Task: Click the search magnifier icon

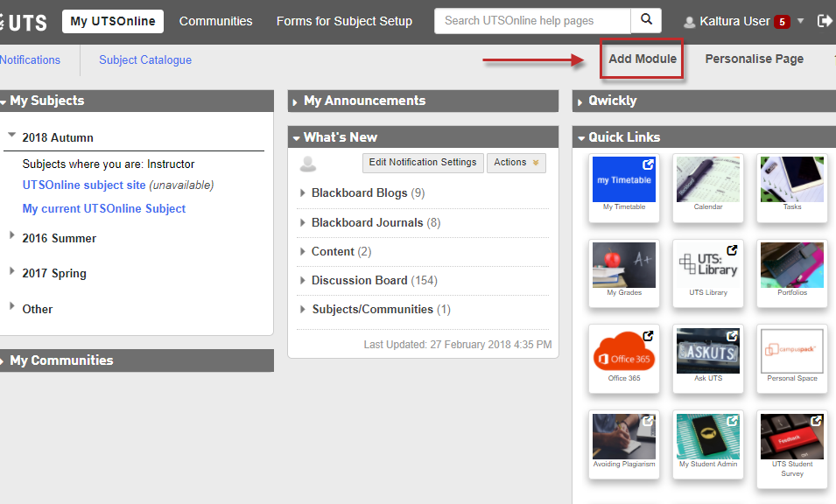Action: tap(646, 20)
